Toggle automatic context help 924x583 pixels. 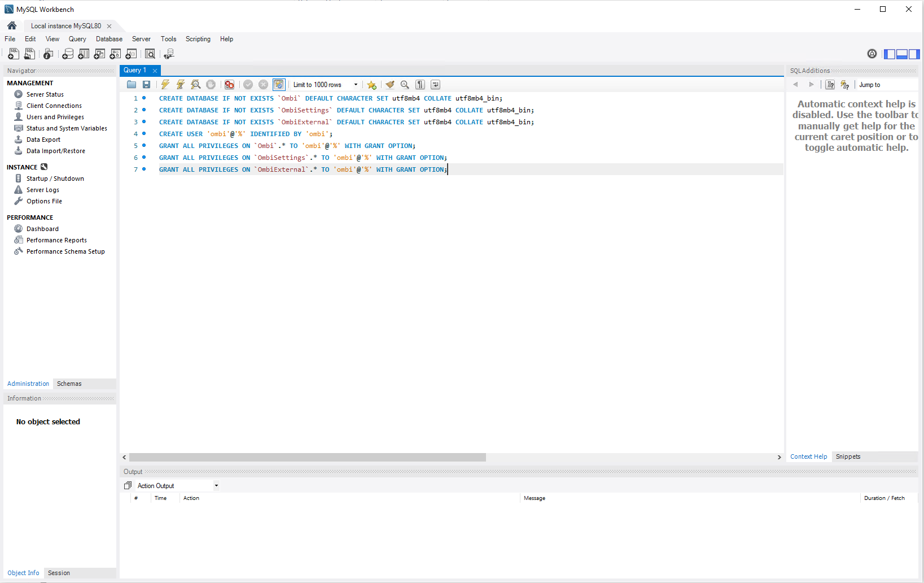(845, 85)
